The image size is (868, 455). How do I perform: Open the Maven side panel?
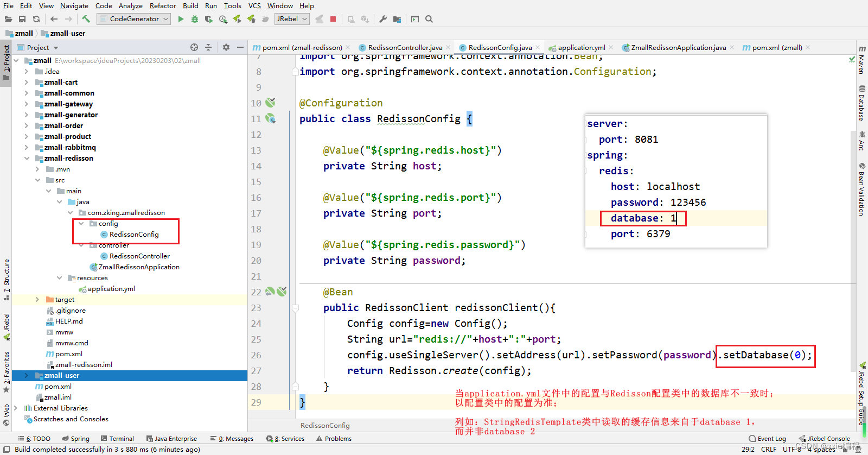[x=861, y=60]
